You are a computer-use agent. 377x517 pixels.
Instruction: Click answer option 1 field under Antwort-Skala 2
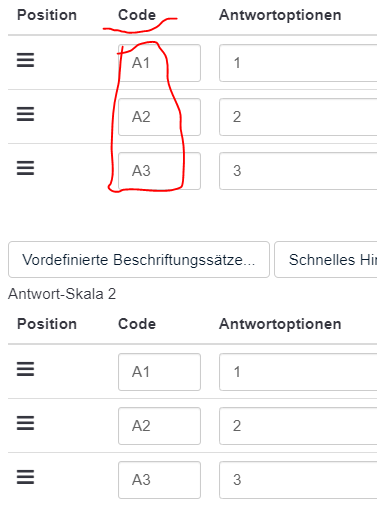[x=298, y=372]
